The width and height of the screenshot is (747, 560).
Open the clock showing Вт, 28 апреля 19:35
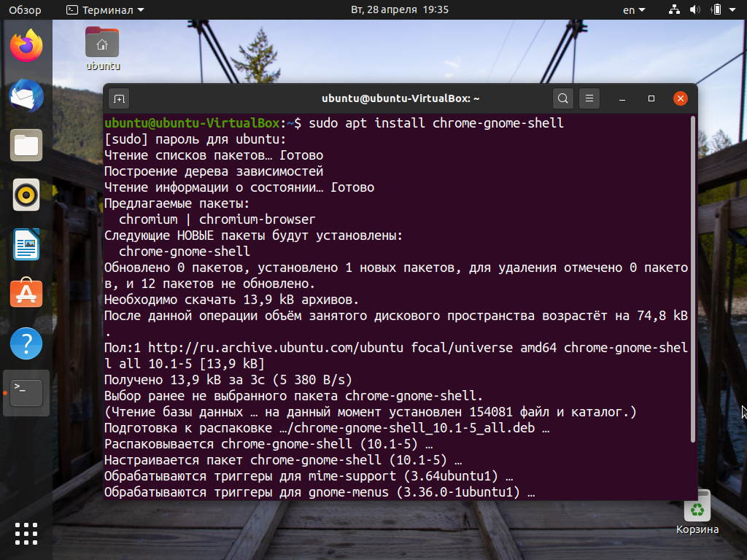(x=400, y=9)
